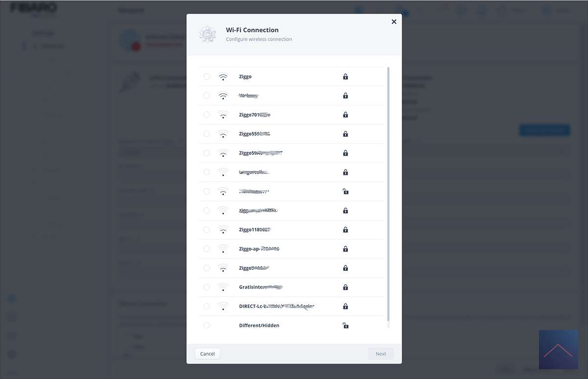This screenshot has height=379, width=588.
Task: Click the Different/Hidden network label
Action: tap(259, 326)
